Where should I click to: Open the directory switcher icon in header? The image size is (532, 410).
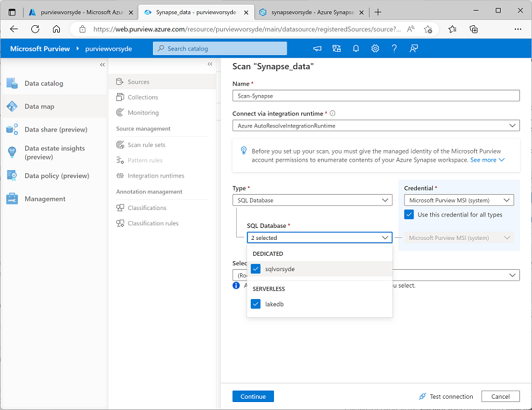[x=336, y=49]
